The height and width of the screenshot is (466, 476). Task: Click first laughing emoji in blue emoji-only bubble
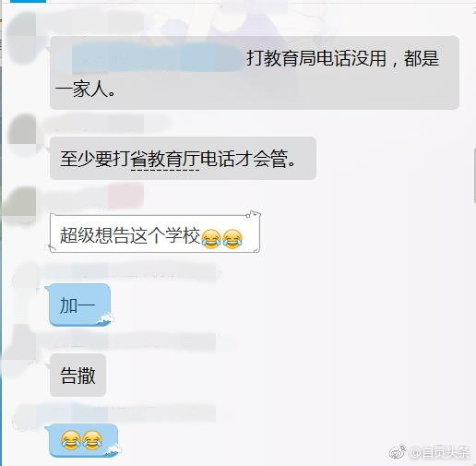(71, 440)
